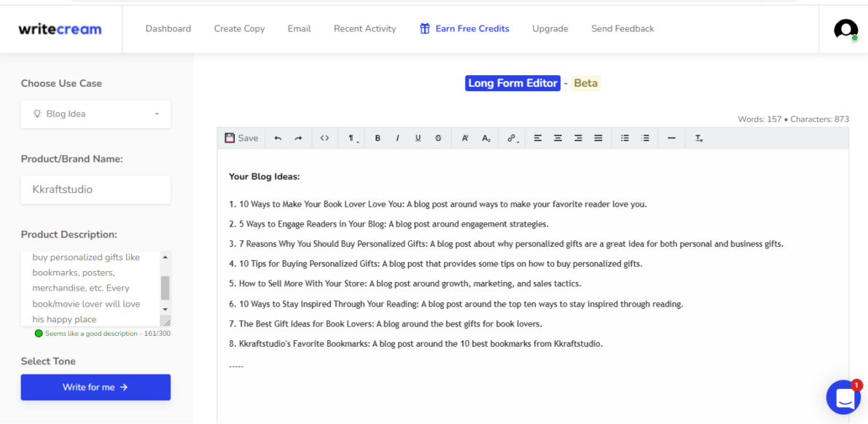Click the Select Tone label
The height and width of the screenshot is (424, 868).
(x=48, y=361)
